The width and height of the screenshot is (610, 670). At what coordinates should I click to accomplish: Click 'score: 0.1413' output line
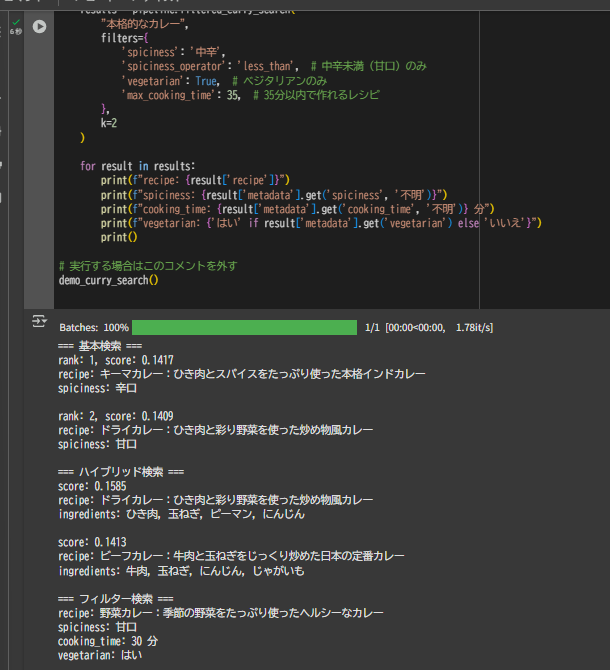coord(92,542)
